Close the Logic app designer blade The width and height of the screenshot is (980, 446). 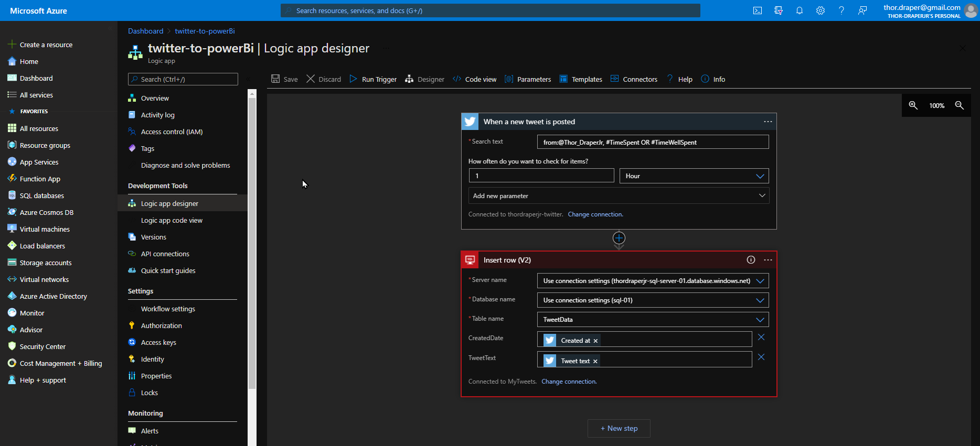(x=962, y=48)
